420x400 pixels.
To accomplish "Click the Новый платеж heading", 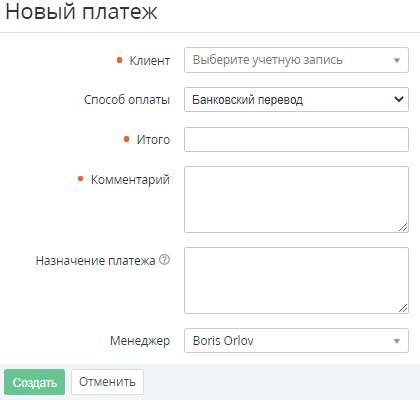I will (x=81, y=11).
